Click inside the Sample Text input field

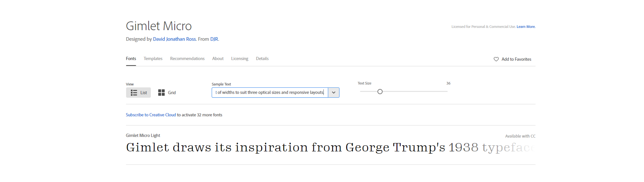pos(270,93)
